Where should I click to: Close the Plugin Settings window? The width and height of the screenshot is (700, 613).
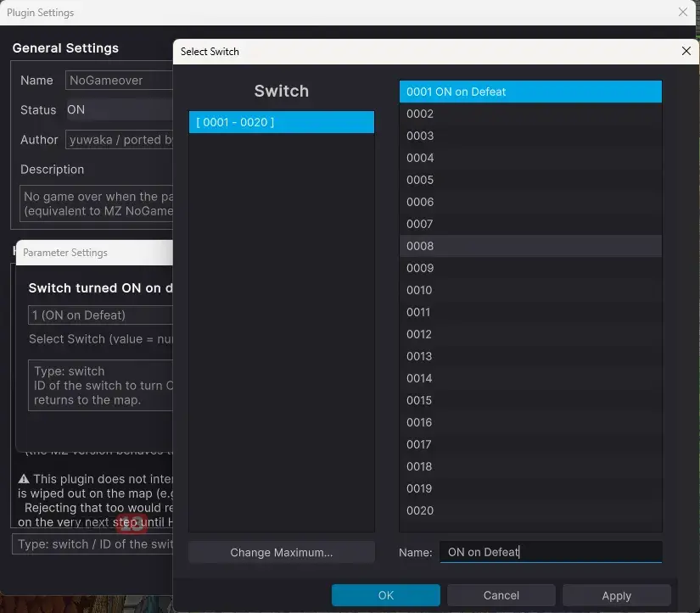click(682, 12)
